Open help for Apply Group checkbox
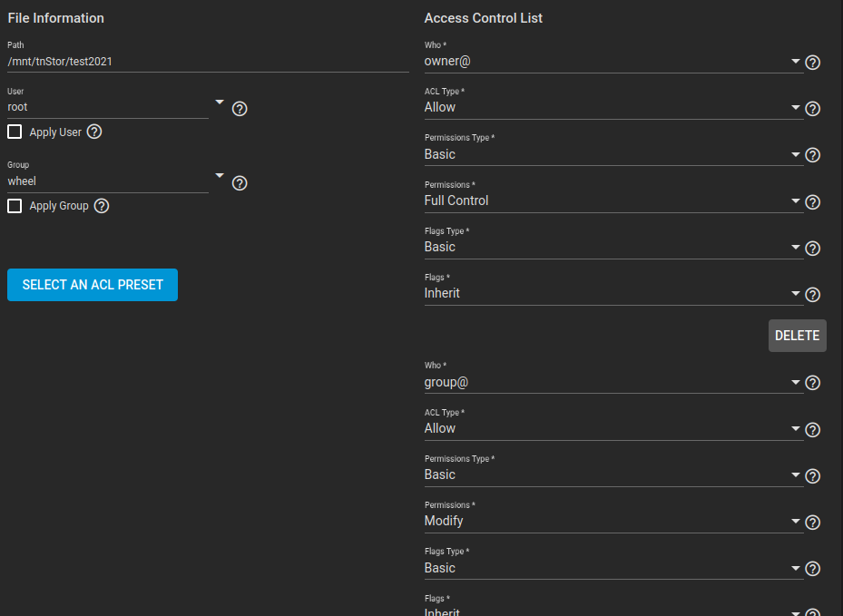This screenshot has height=616, width=843. [102, 206]
